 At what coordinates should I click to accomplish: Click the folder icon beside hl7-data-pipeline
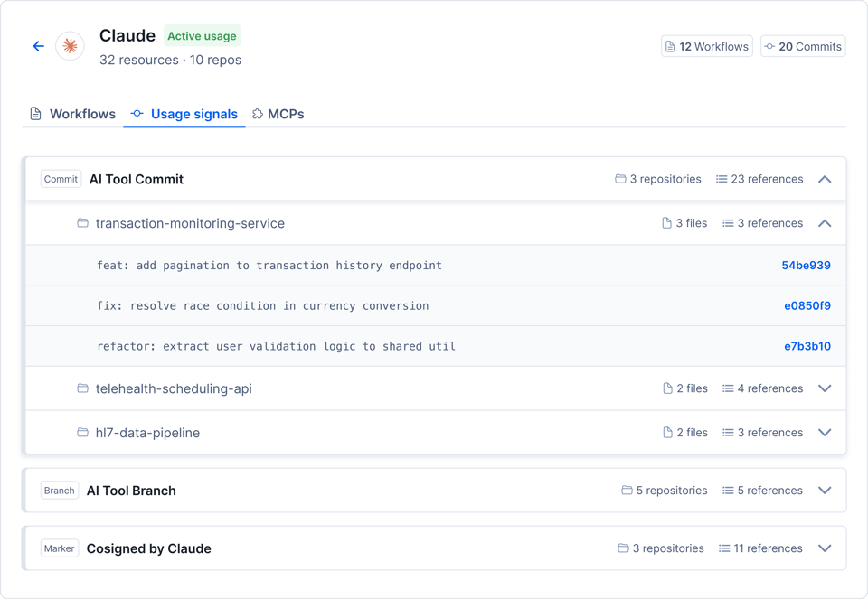click(82, 433)
